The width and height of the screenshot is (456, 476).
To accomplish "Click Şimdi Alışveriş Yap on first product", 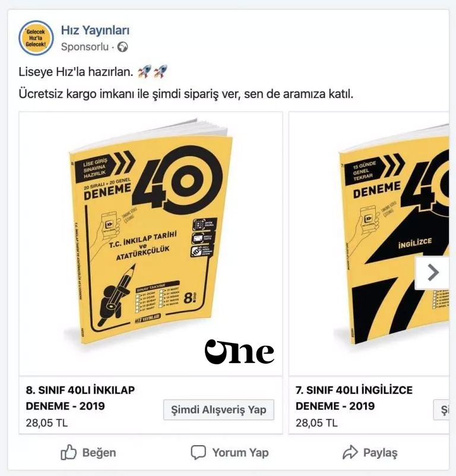I will point(218,410).
